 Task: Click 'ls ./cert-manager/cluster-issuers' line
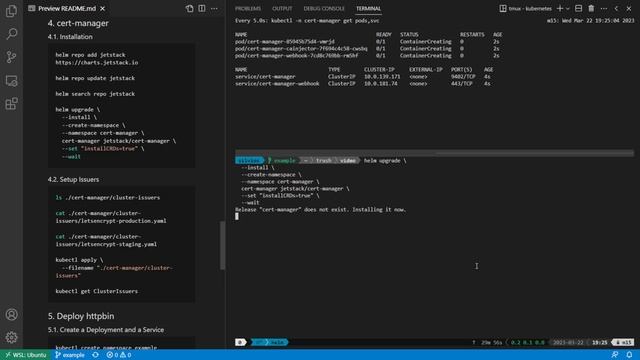click(x=108, y=198)
